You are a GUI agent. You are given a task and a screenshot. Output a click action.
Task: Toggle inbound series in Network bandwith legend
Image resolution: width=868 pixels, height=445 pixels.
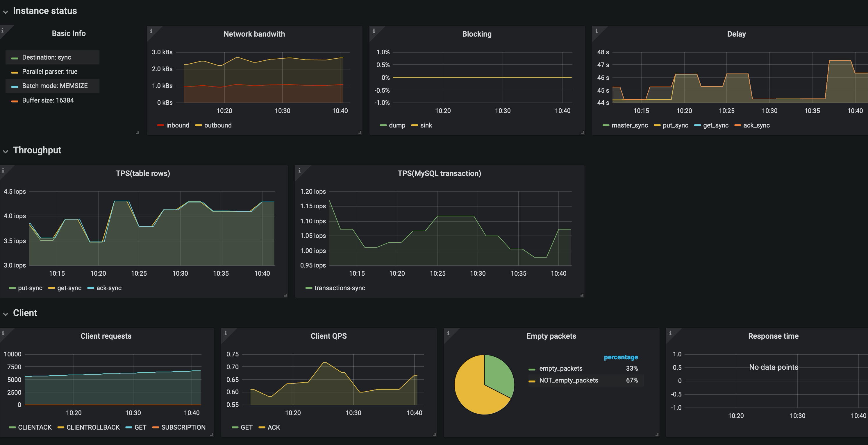click(178, 125)
